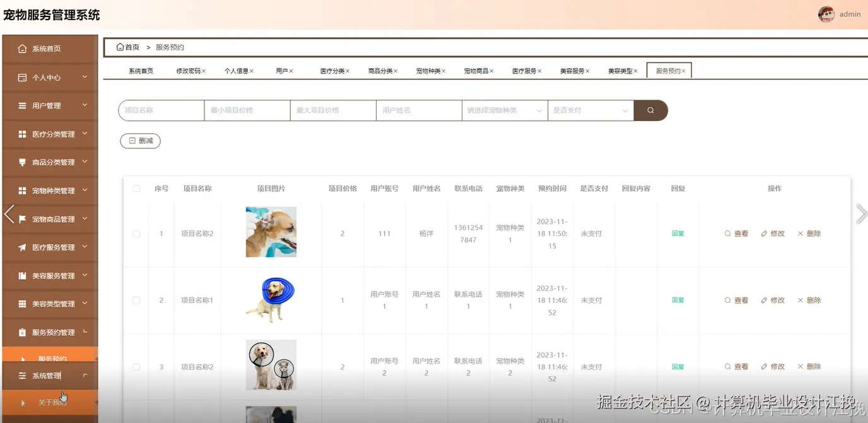This screenshot has height=423, width=868.
Task: Click the left arrow at the page edge
Action: tap(9, 214)
